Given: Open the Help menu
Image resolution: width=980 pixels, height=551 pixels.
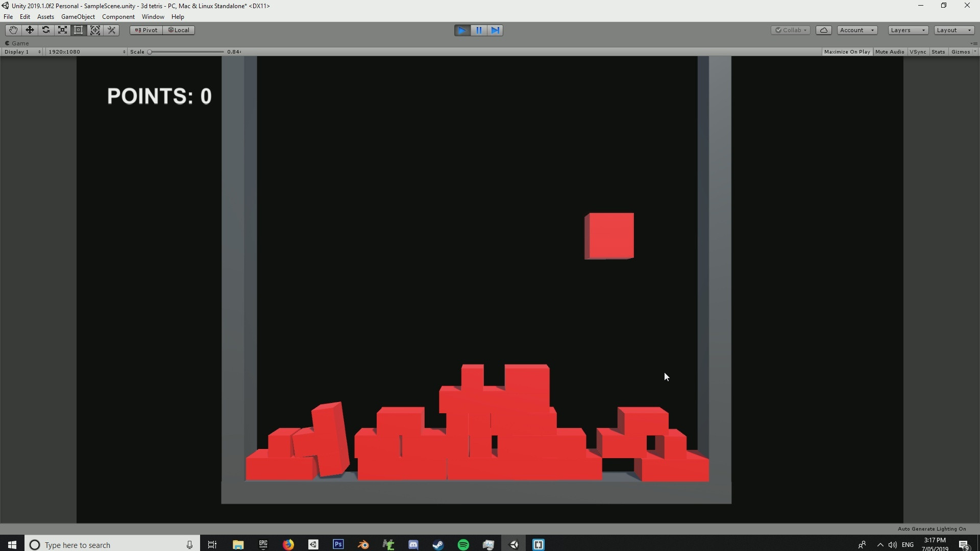Looking at the screenshot, I should tap(178, 17).
